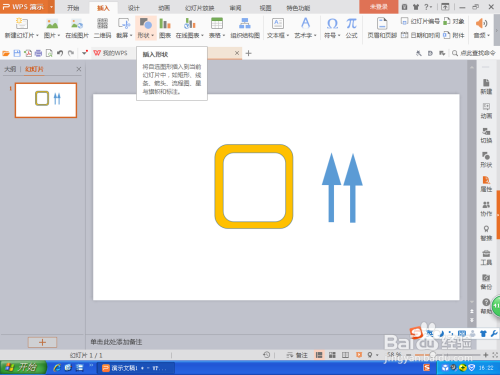This screenshot has height=375, width=500.
Task: Click the Shapes icon in Insert ribbon
Action: click(x=146, y=24)
